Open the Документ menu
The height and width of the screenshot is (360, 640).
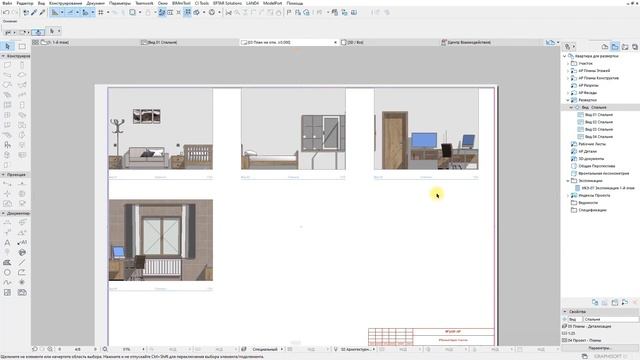[x=96, y=3]
